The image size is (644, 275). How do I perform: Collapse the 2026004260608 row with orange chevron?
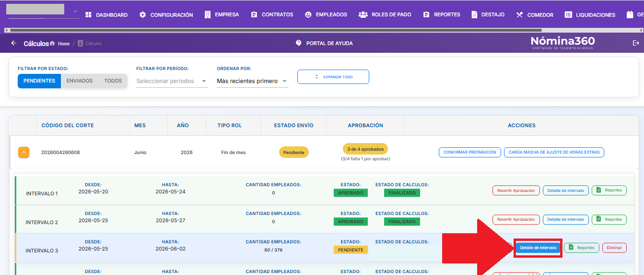pyautogui.click(x=24, y=152)
